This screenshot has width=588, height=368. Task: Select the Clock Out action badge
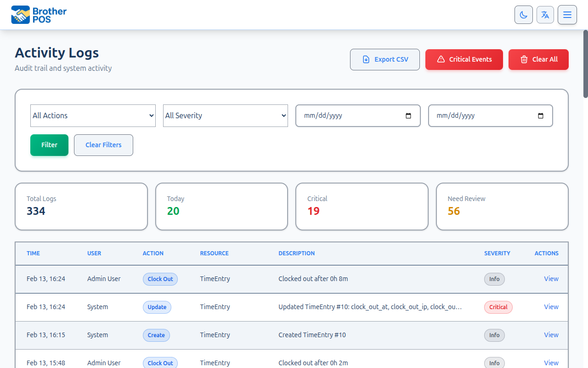click(160, 279)
